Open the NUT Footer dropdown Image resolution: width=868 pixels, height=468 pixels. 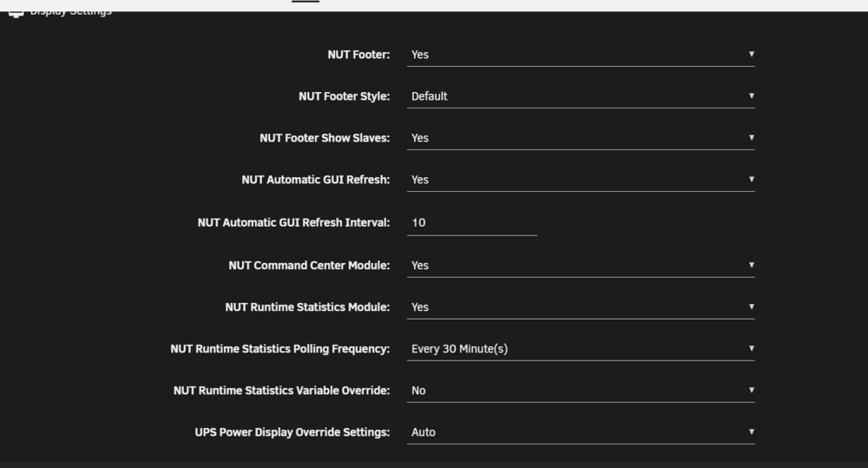tap(581, 55)
